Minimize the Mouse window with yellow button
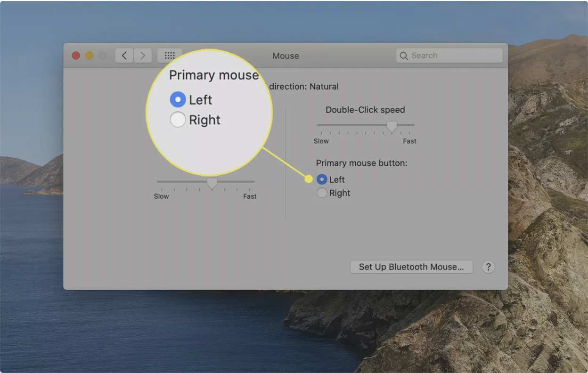Image resolution: width=588 pixels, height=373 pixels. (89, 56)
